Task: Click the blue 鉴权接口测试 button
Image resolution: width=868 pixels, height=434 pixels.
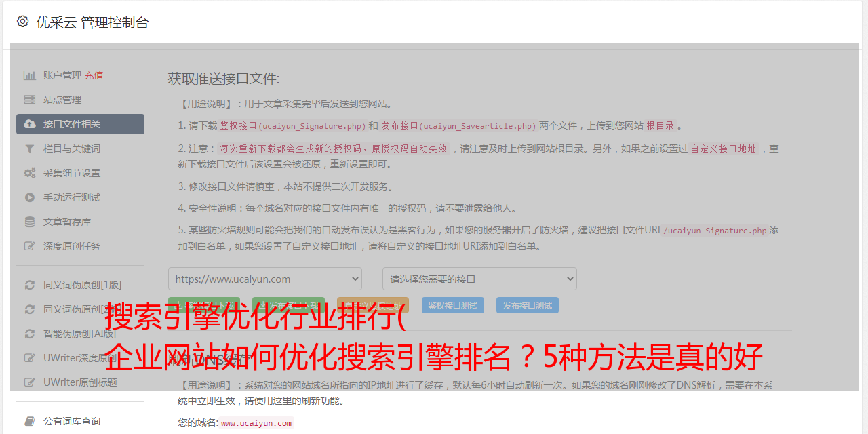Action: pyautogui.click(x=453, y=305)
